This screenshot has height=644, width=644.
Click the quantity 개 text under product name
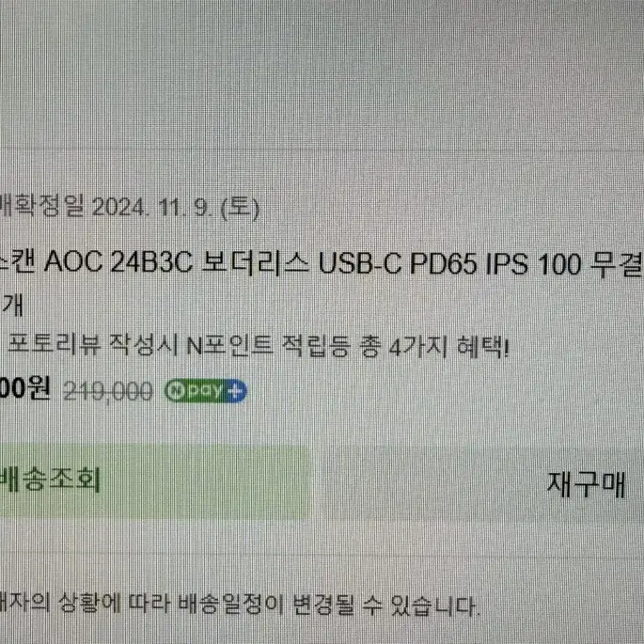11,306
